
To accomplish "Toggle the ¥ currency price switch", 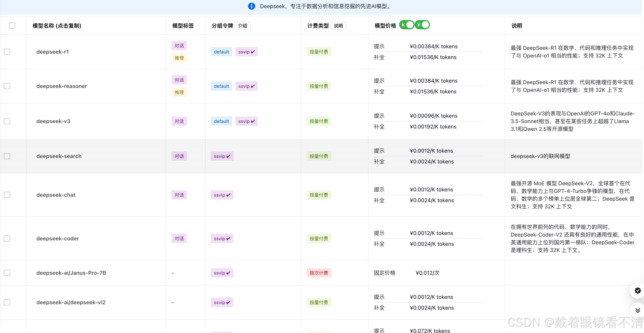I will click(422, 25).
